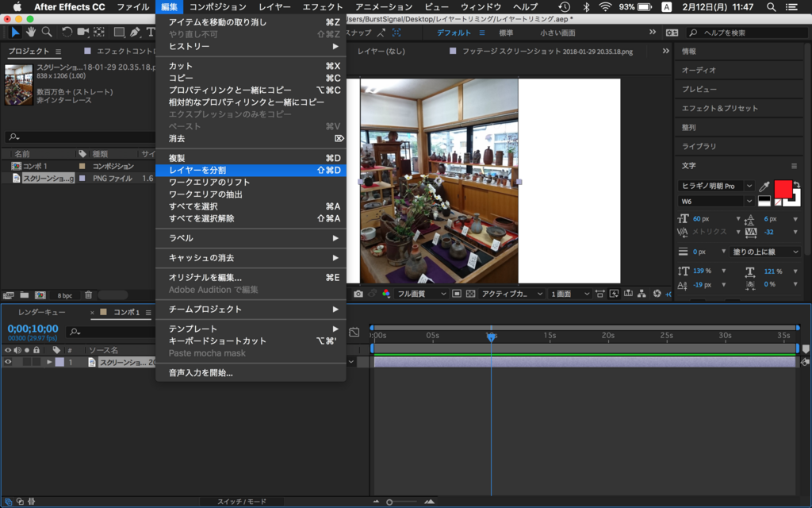
Task: Open the 1画面 view layout dropdown
Action: (569, 294)
